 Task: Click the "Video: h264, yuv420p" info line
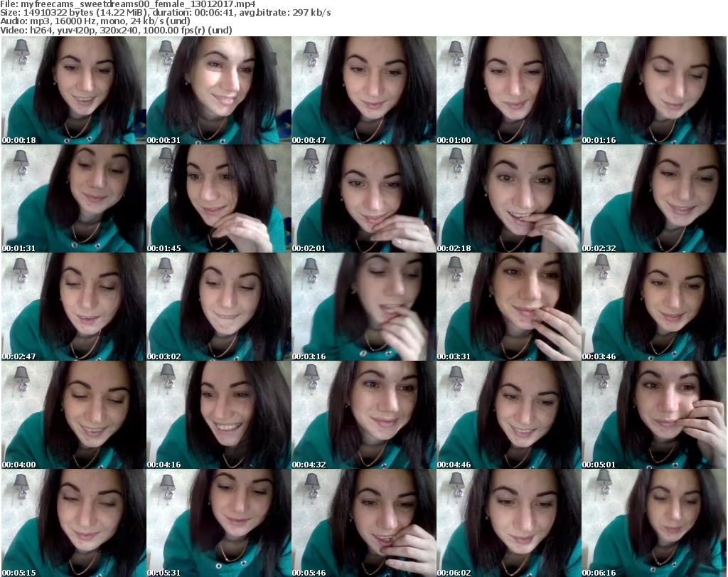click(x=116, y=30)
